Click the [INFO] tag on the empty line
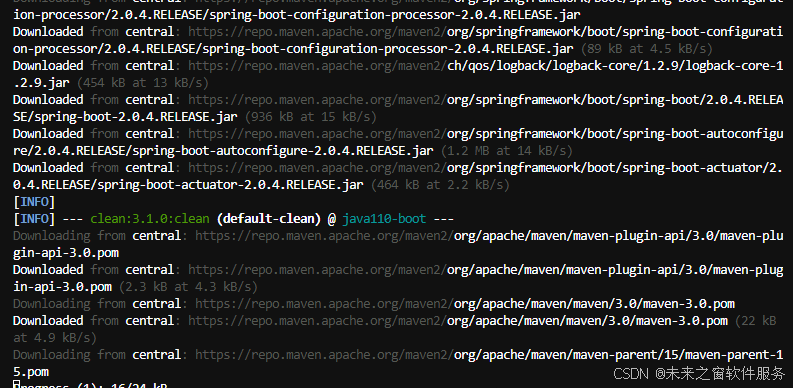This screenshot has height=388, width=793. tap(34, 202)
